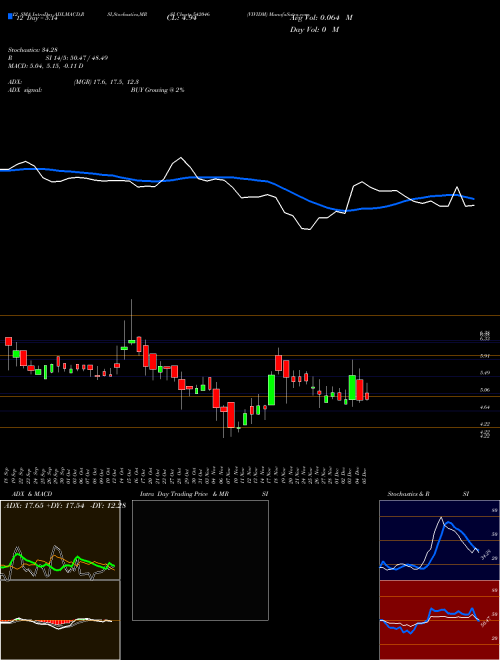Click the Intra Day Trading Price panel
This screenshot has height=660, width=500.
[x=200, y=560]
